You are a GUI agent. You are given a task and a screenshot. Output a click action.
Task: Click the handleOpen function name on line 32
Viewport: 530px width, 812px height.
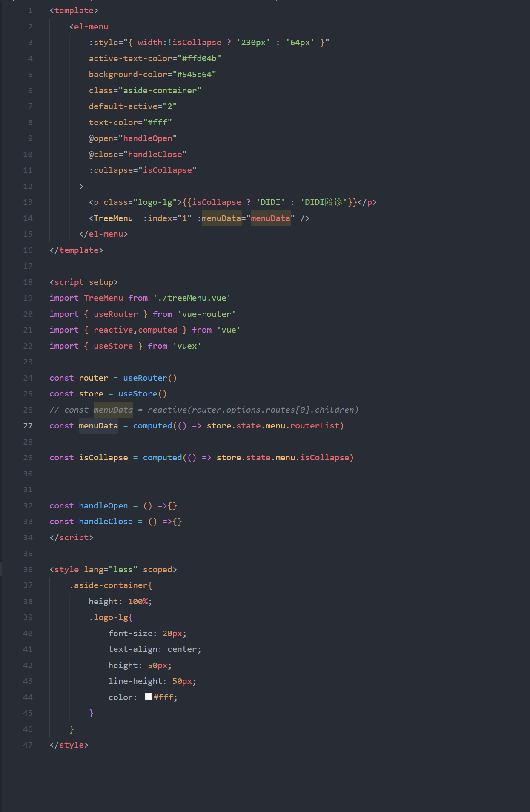pos(103,505)
